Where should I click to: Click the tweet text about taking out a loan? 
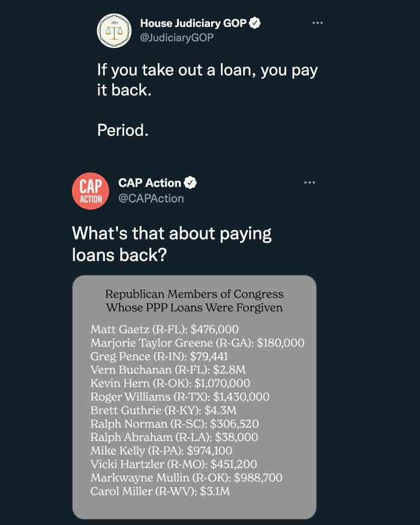(x=207, y=80)
